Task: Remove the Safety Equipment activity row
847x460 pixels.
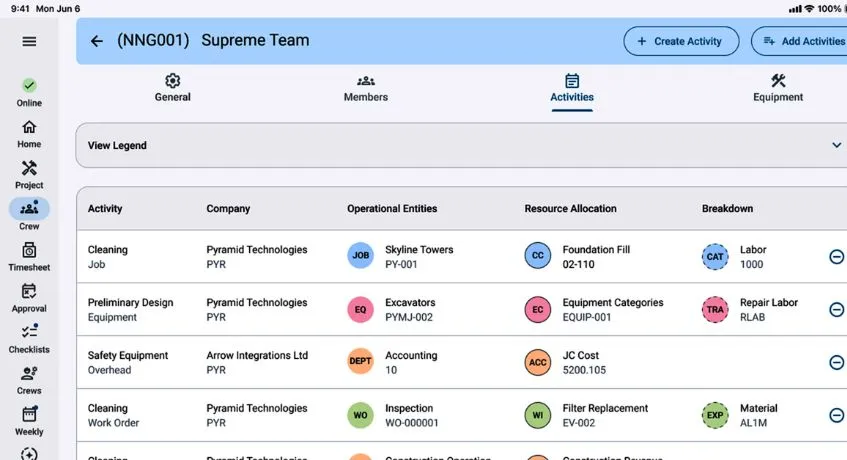Action: [x=836, y=362]
